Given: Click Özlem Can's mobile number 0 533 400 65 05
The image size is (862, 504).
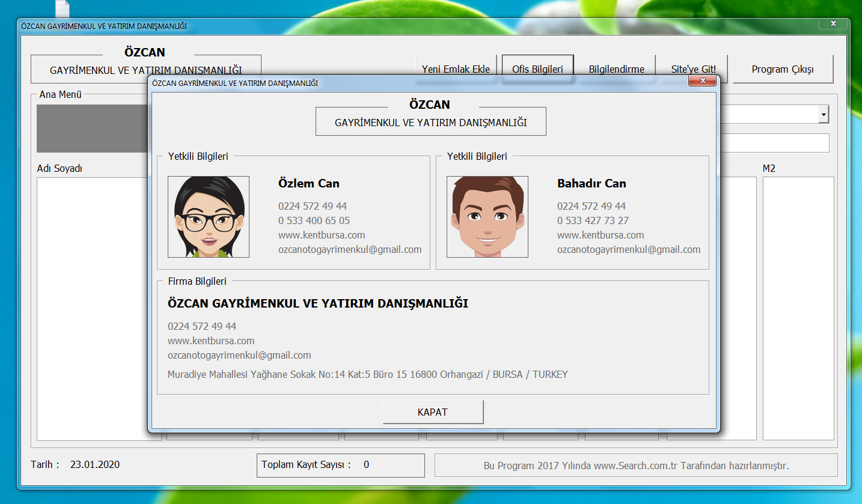Looking at the screenshot, I should (314, 220).
